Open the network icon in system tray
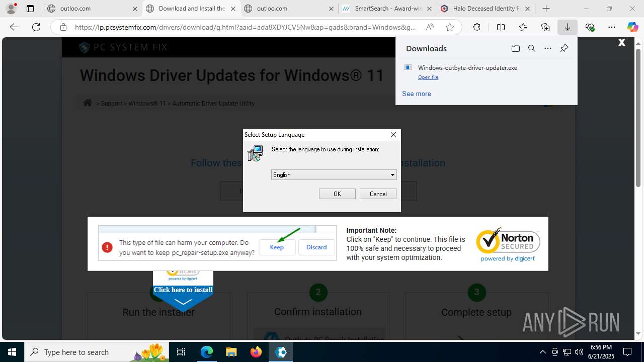This screenshot has height=362, width=644. (x=567, y=352)
